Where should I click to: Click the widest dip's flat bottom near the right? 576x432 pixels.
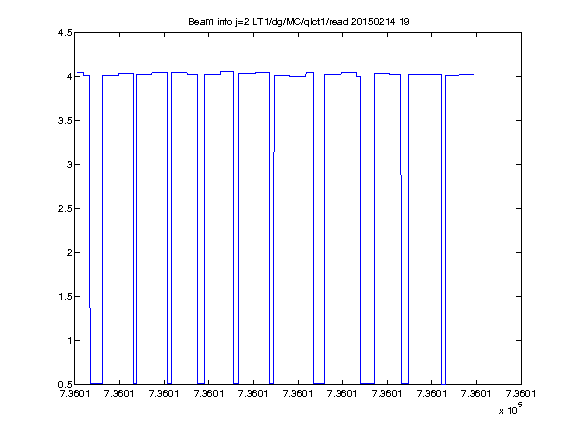(x=368, y=384)
